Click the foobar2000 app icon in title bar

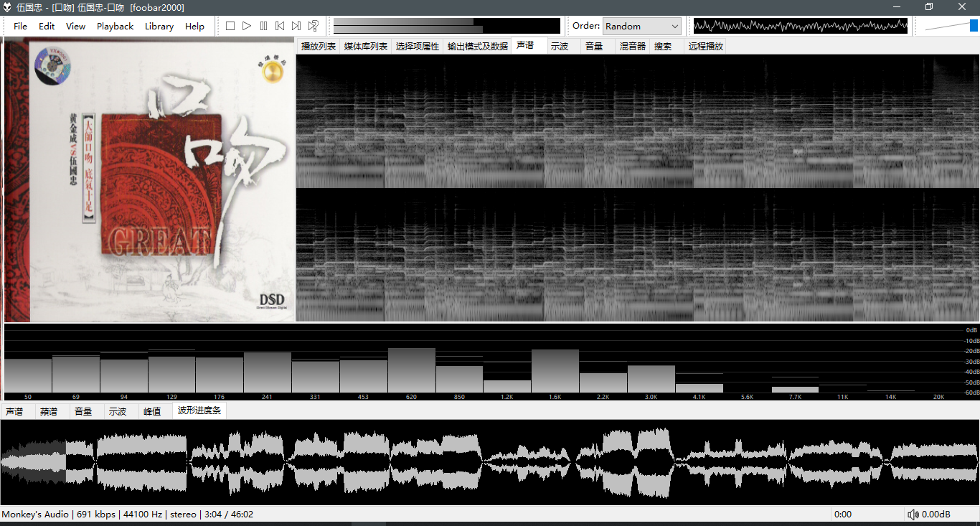click(7, 7)
